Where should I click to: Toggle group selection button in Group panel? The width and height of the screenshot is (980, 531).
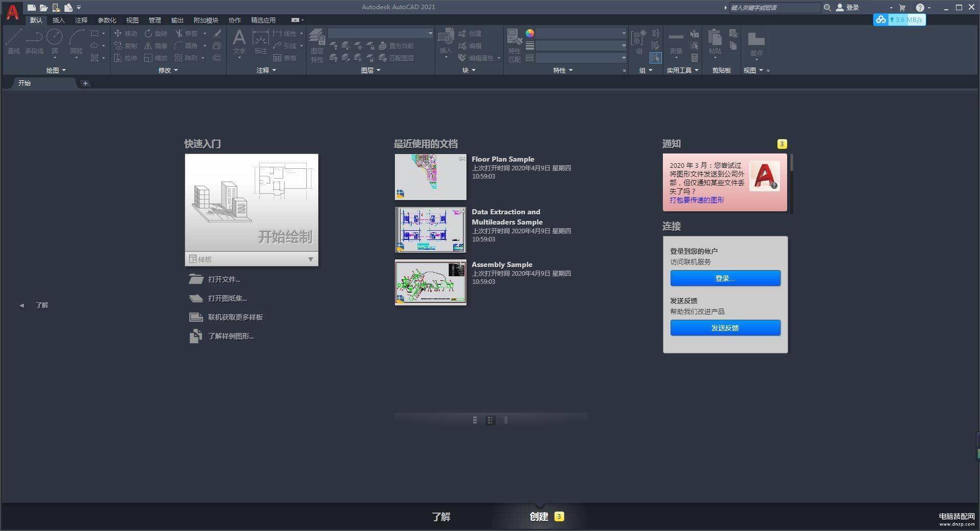tap(655, 58)
